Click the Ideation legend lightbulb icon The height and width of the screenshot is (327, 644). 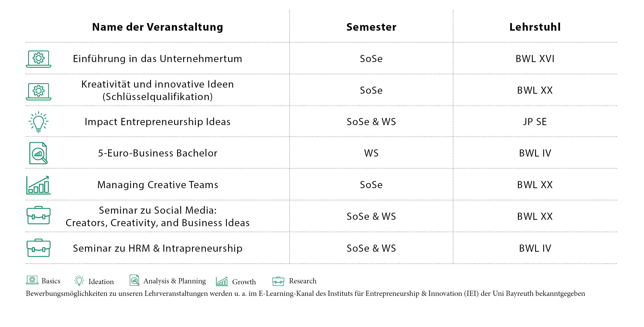79,281
